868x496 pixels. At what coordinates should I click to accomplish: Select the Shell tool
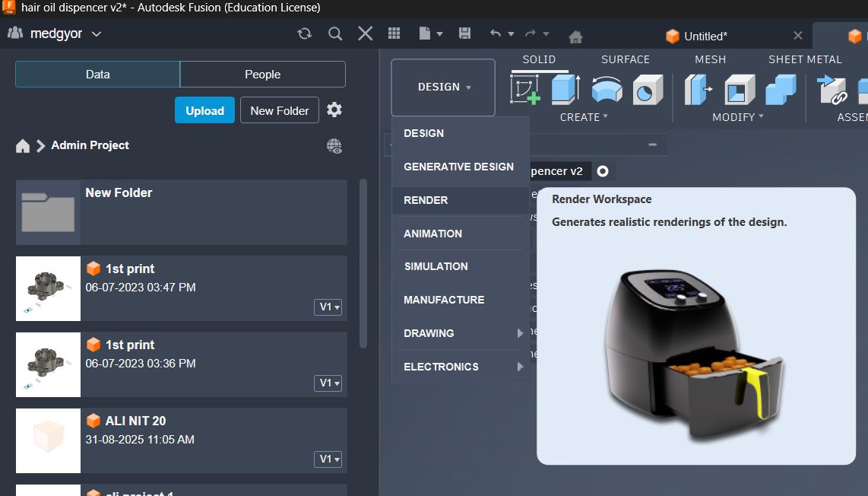[740, 90]
